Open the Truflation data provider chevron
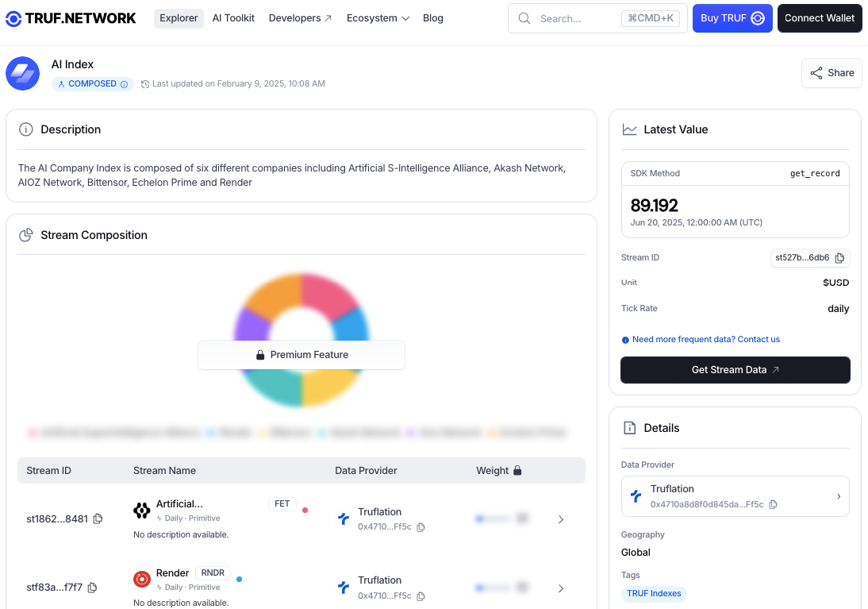Screen dimensions: 868x609 tap(839, 496)
